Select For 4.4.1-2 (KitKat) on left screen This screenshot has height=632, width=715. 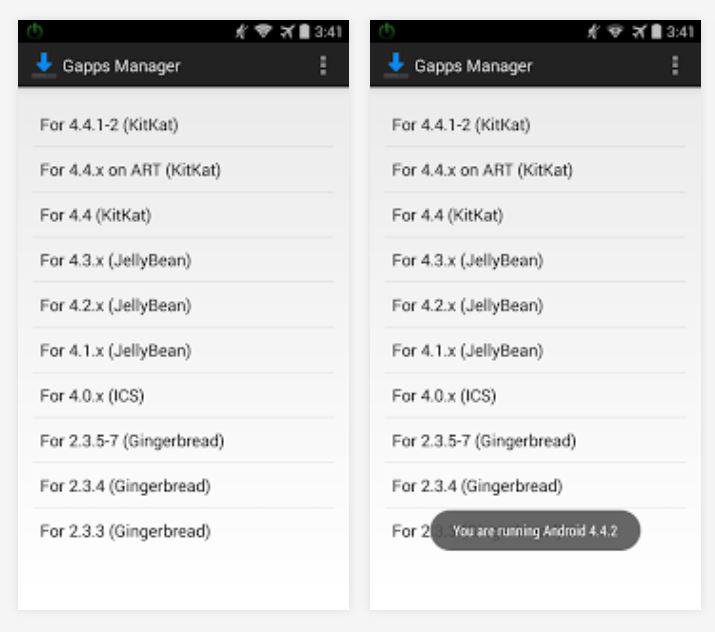tap(183, 124)
